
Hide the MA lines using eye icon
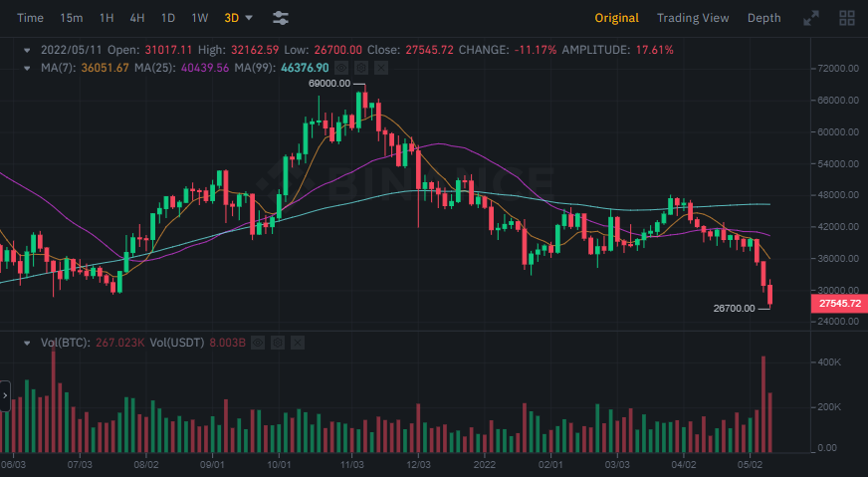click(x=341, y=68)
